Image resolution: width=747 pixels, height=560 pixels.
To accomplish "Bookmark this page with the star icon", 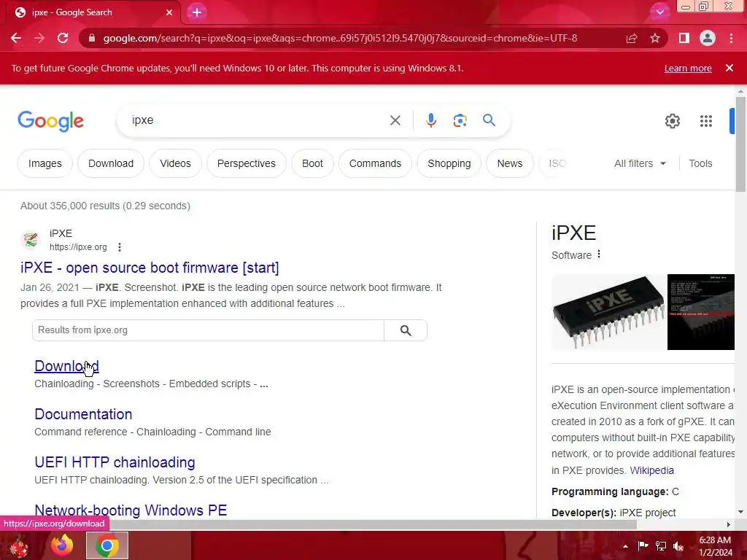I will [x=655, y=38].
